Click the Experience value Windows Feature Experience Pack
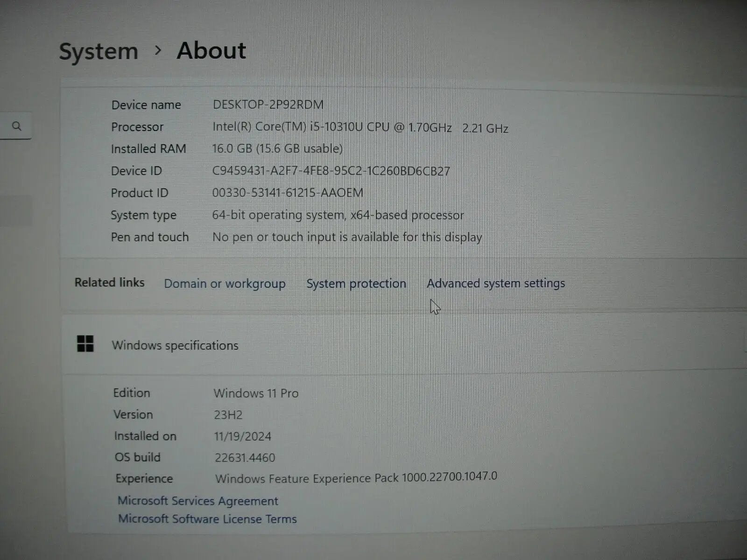The height and width of the screenshot is (560, 747). pyautogui.click(x=356, y=477)
